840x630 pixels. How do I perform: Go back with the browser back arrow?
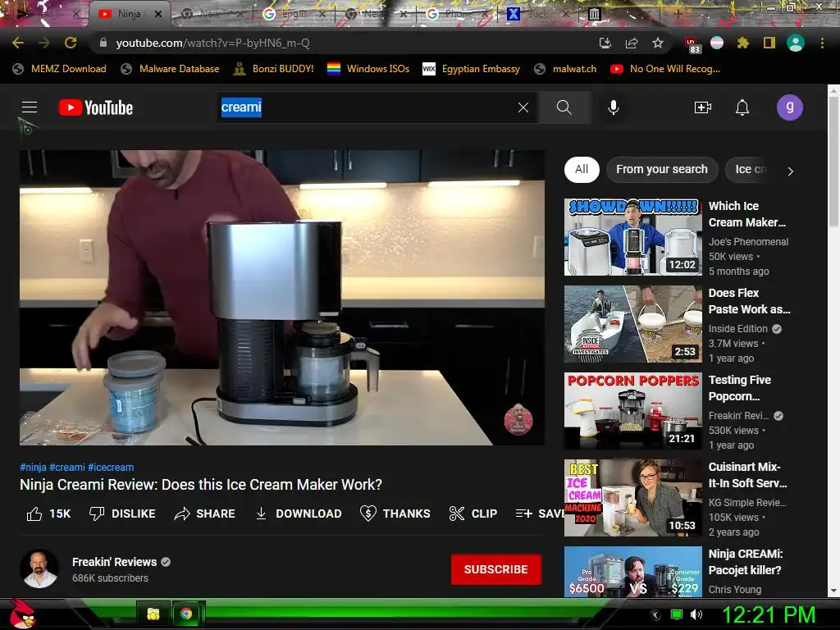coord(18,43)
